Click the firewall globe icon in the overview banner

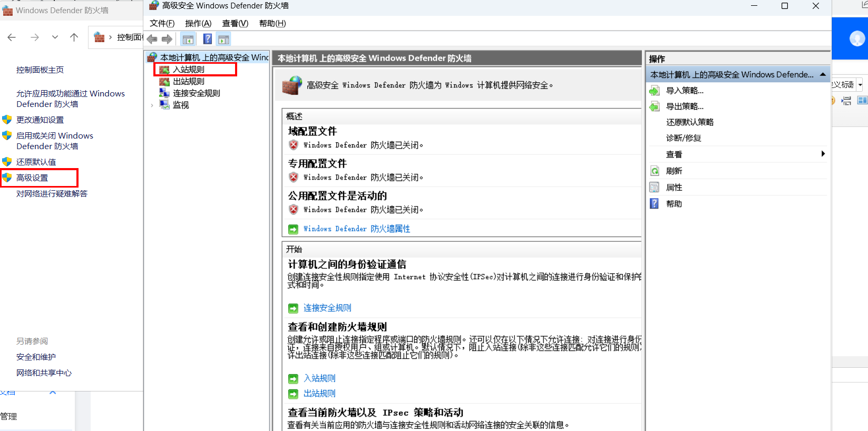(292, 85)
